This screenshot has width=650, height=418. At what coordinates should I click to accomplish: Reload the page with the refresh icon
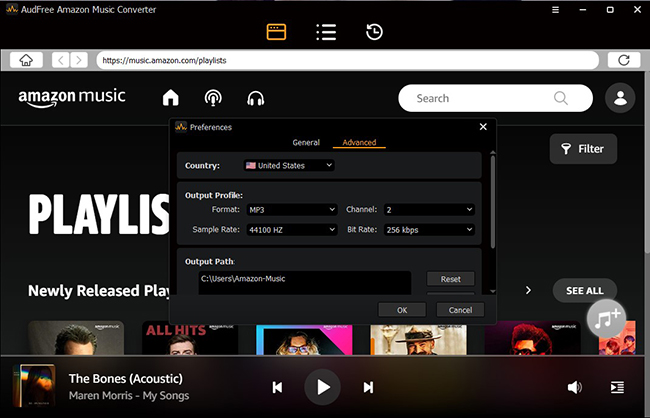point(624,60)
